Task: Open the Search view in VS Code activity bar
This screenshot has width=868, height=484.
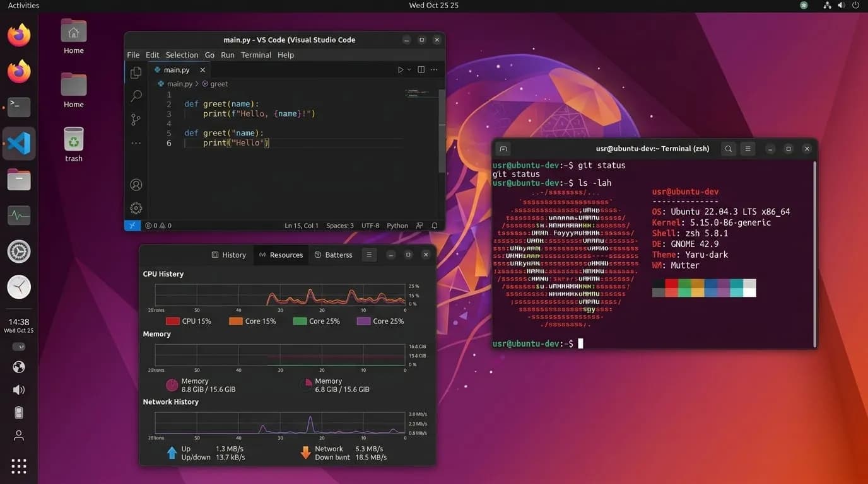Action: pos(136,96)
